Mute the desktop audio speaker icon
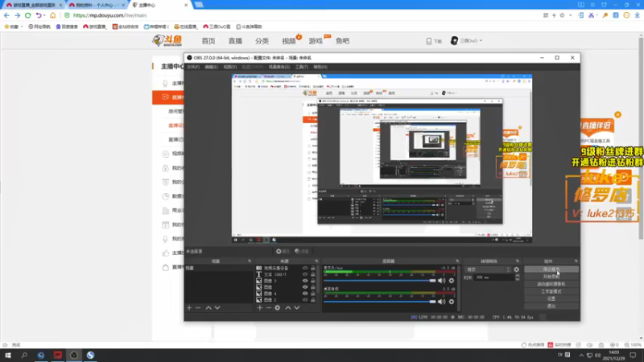The width and height of the screenshot is (644, 362). [x=441, y=302]
